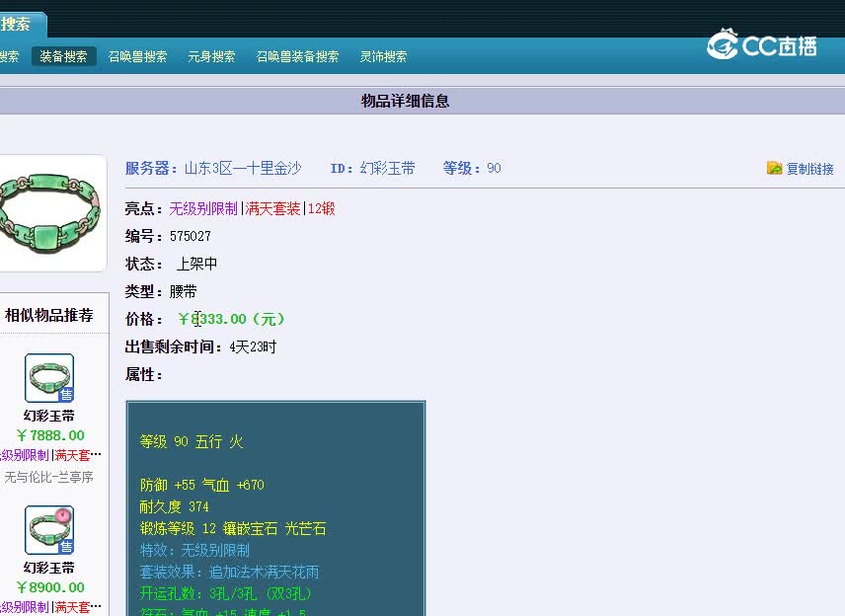
Task: Click 防御 +55 气血 +670 line
Action: click(x=202, y=485)
